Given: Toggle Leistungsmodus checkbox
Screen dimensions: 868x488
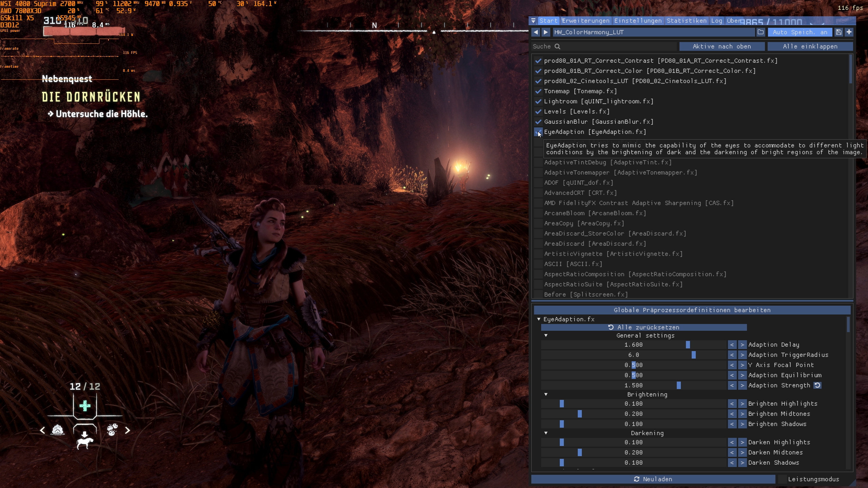Looking at the screenshot, I should 782,479.
